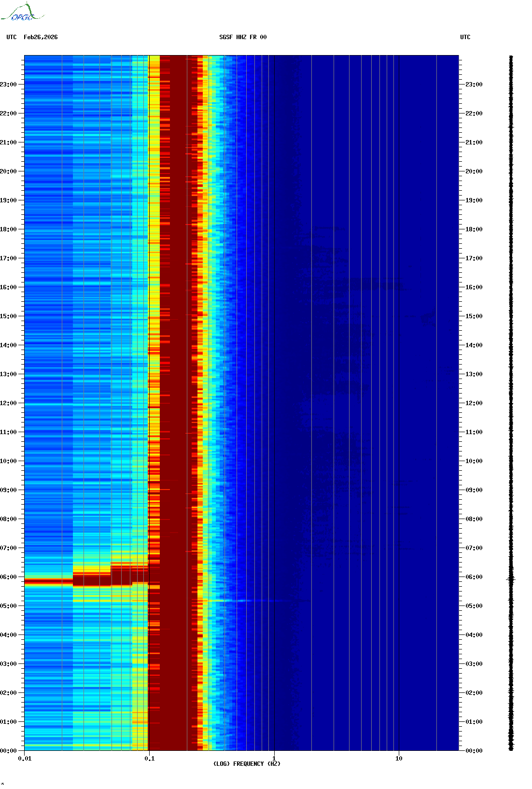Click the right 13:00 time label

[474, 374]
